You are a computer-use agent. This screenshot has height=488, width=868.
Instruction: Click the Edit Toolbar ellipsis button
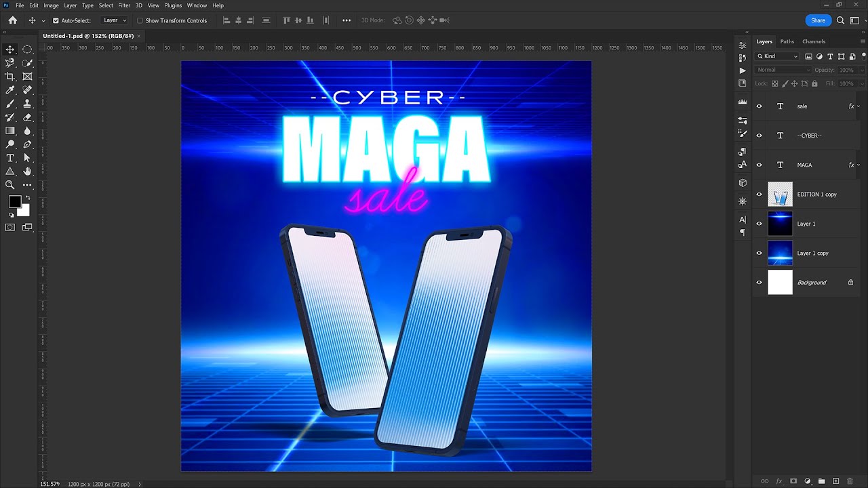(x=27, y=185)
